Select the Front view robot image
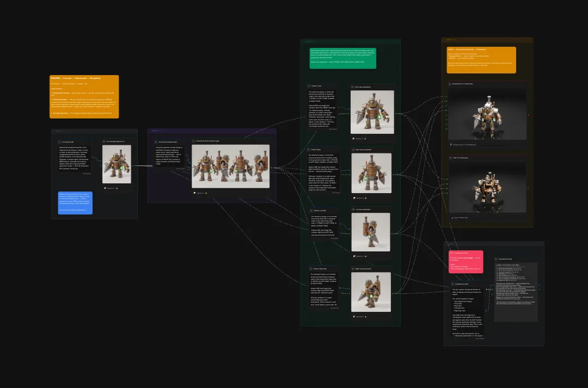Viewport: 588px width, 388px height. (x=372, y=112)
